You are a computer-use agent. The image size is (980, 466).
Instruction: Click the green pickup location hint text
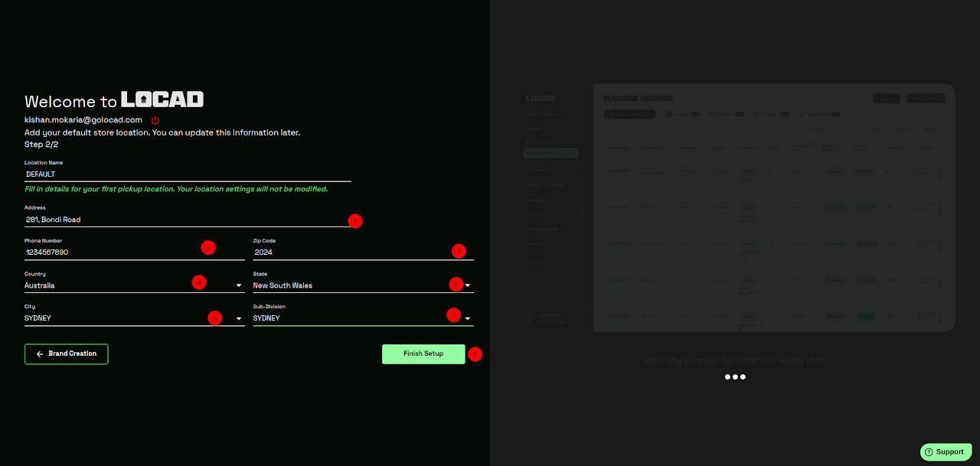(176, 188)
